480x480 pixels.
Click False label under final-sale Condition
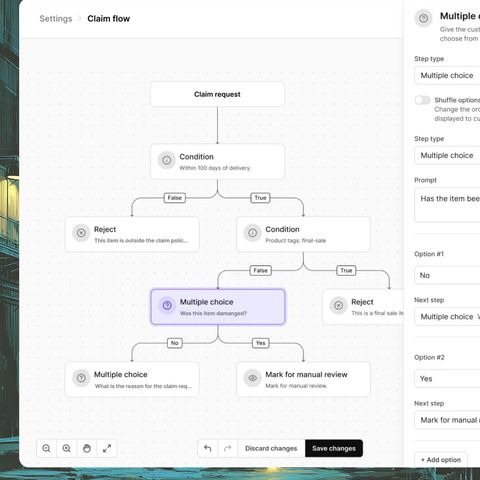coord(260,270)
